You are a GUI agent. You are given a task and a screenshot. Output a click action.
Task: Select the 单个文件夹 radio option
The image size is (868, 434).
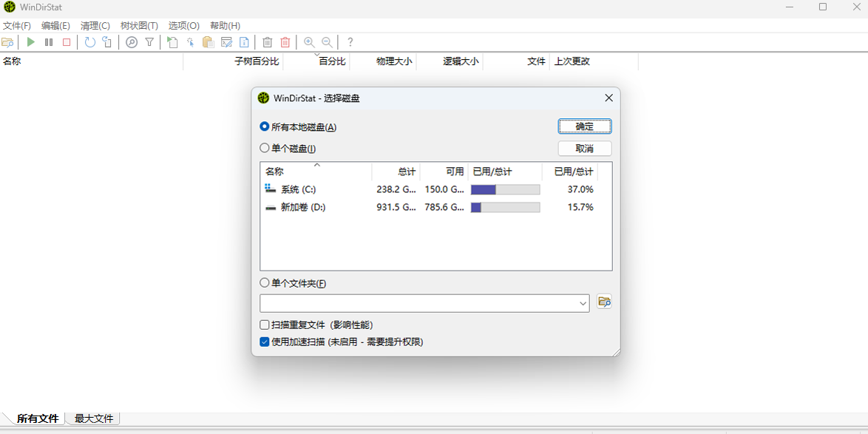(x=265, y=283)
